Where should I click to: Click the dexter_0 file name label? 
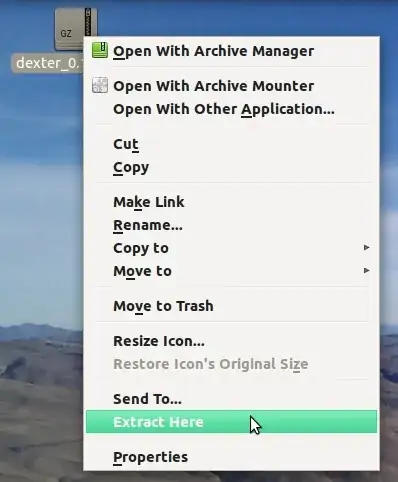click(48, 63)
